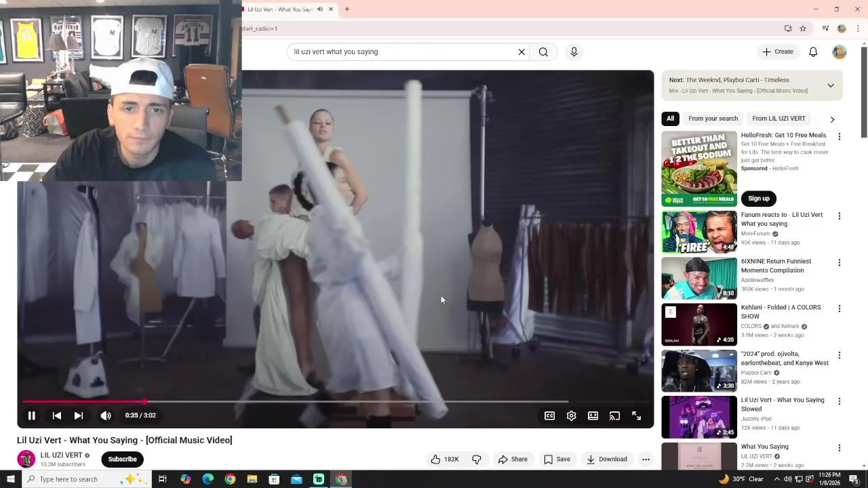
Task: Switch to theater mode
Action: pyautogui.click(x=593, y=415)
